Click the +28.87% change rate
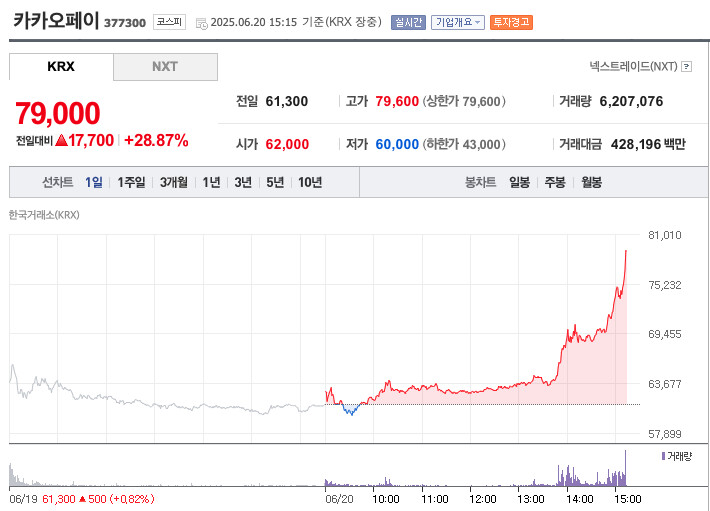 (156, 140)
